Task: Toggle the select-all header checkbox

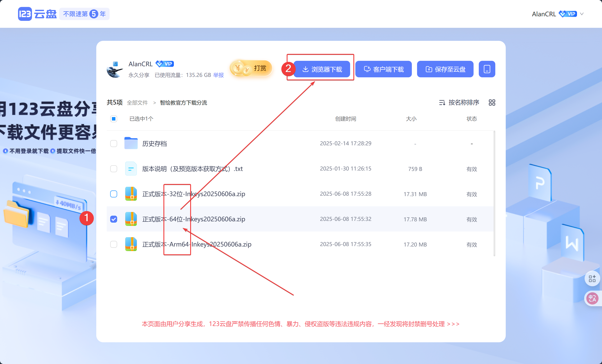Action: 114,119
